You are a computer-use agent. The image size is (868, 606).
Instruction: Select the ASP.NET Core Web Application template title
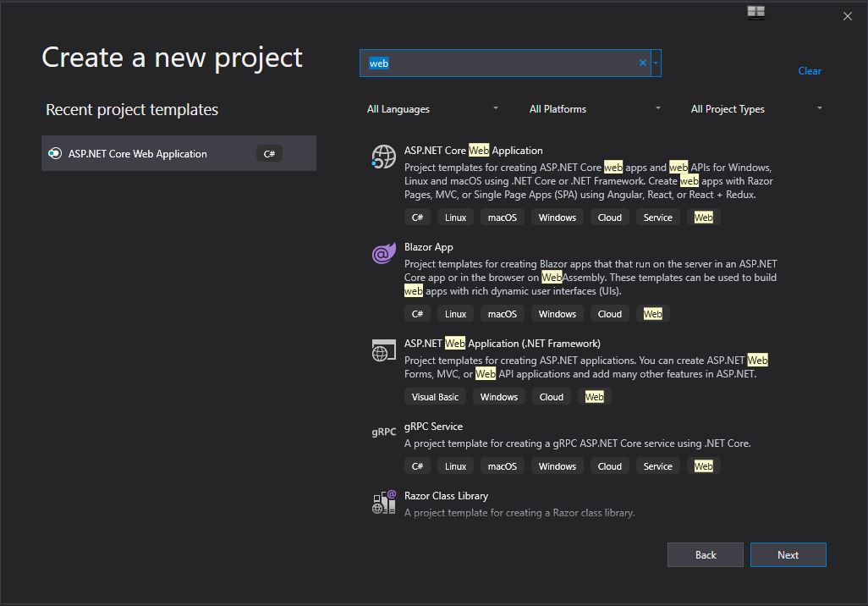(473, 151)
